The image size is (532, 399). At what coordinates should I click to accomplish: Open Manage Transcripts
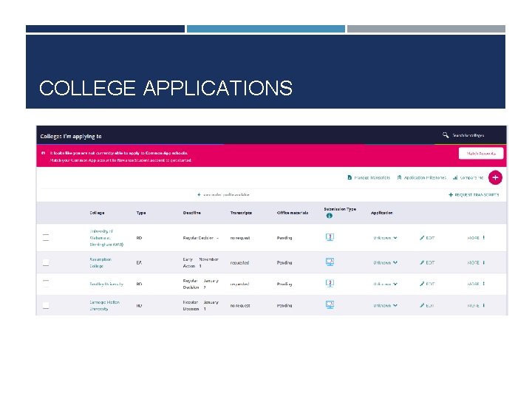pyautogui.click(x=369, y=177)
